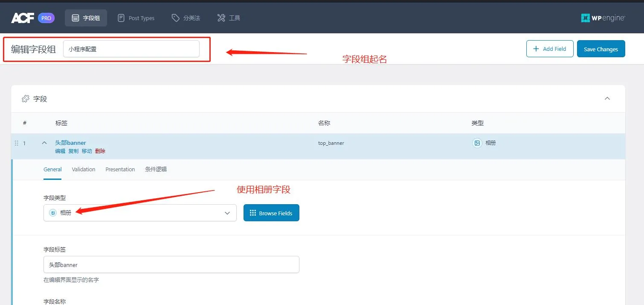The image size is (644, 305).
Task: Click the 删除 link under 头部banner
Action: point(100,151)
